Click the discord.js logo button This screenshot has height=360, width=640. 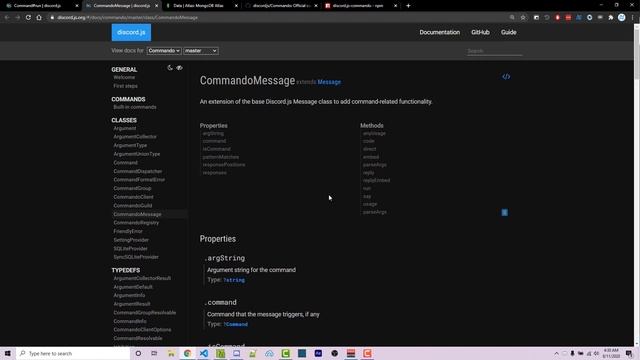pyautogui.click(x=131, y=32)
